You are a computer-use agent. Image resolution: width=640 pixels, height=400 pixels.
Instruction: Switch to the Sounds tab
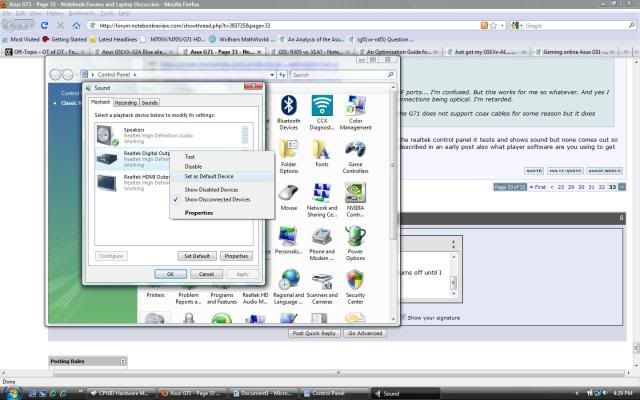150,103
